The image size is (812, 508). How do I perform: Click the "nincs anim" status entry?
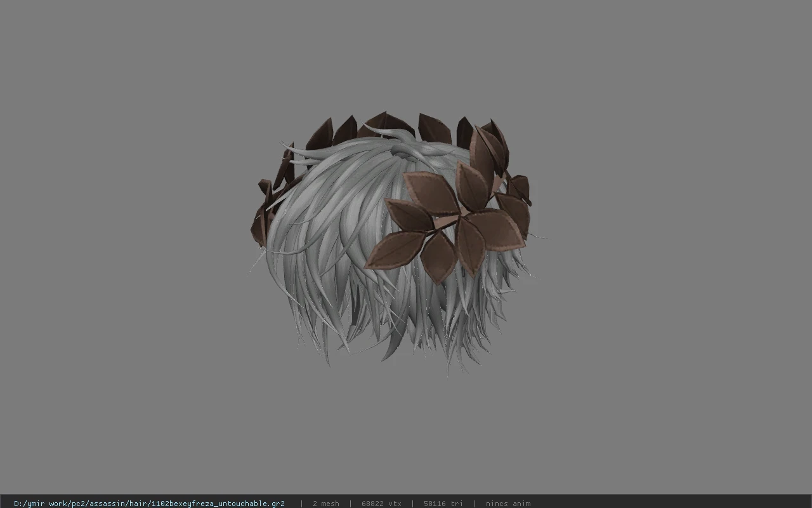tap(508, 504)
